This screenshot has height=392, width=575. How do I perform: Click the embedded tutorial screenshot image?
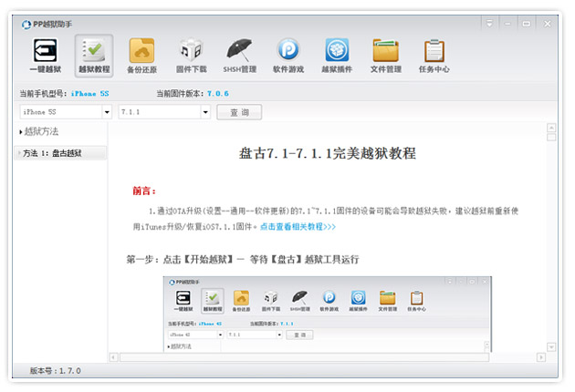tap(327, 315)
